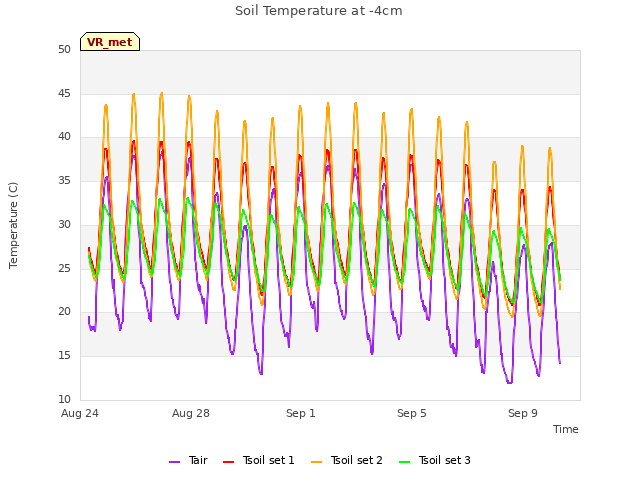Click the 35 y-axis tick label
Image resolution: width=640 pixels, height=480 pixels.
pos(64,181)
